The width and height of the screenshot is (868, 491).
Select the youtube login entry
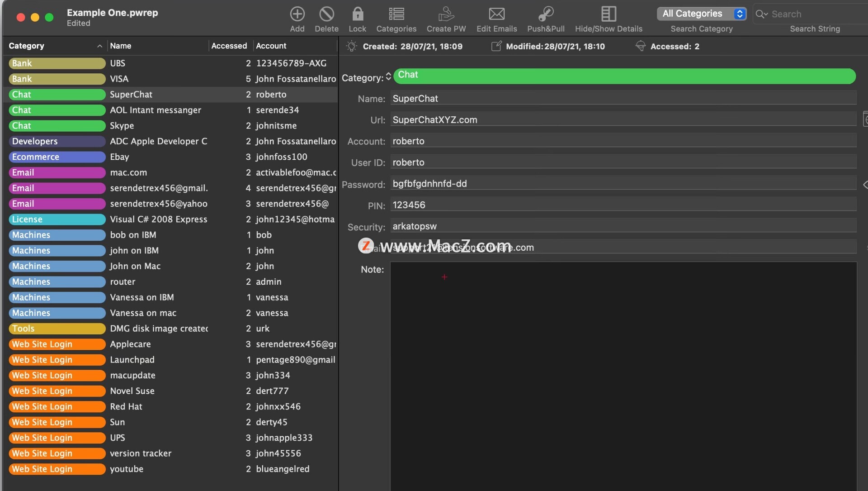click(x=170, y=469)
